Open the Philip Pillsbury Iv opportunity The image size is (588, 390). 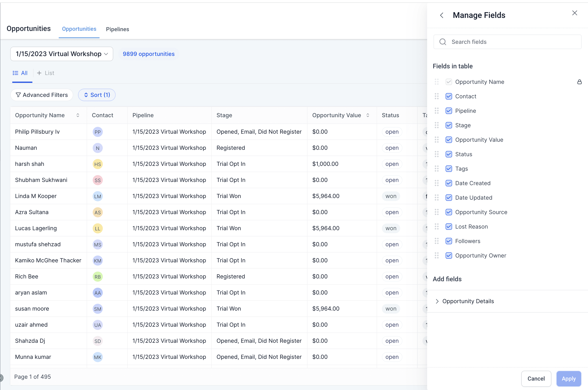[37, 132]
